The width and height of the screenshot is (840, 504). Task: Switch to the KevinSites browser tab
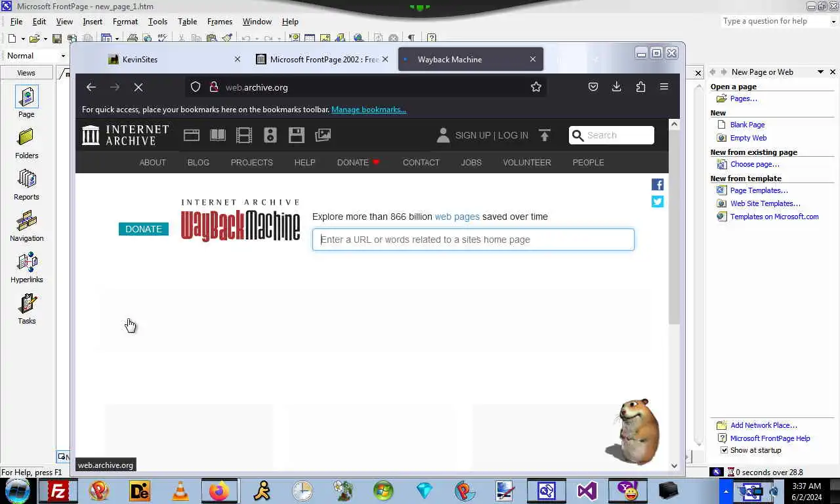[x=173, y=59]
